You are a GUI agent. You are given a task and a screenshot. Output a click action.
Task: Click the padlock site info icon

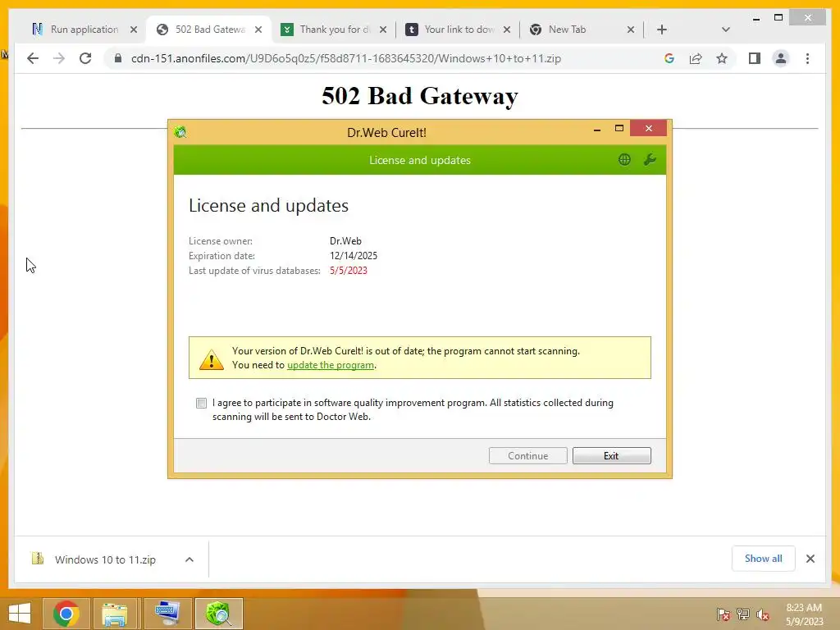(118, 58)
